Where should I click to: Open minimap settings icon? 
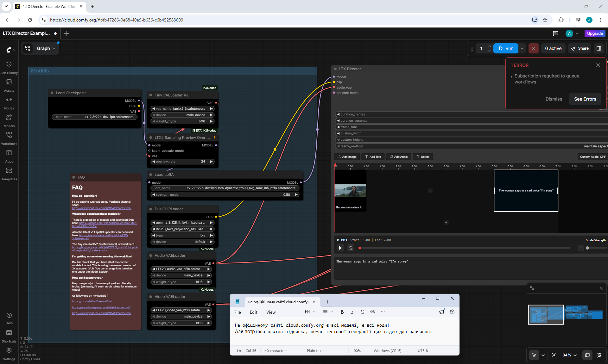tap(532, 288)
